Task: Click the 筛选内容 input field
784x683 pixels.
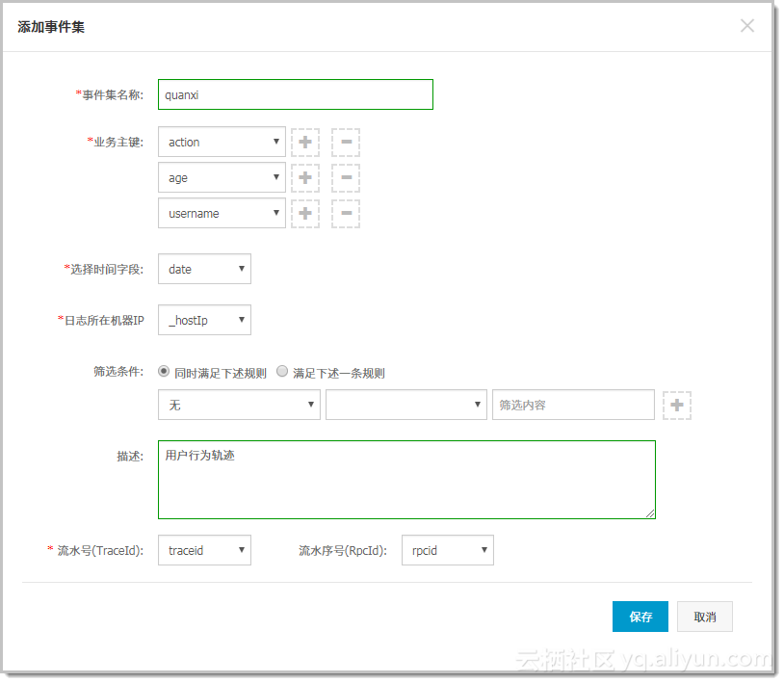Action: 573,405
